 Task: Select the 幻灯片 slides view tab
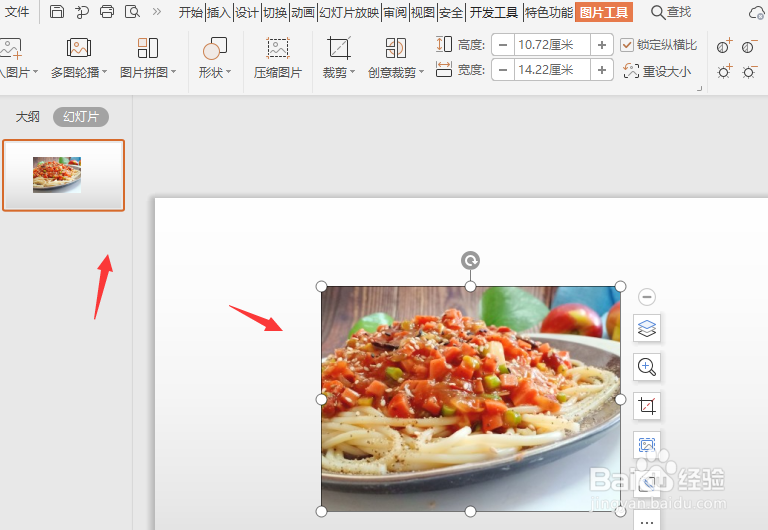coord(81,117)
